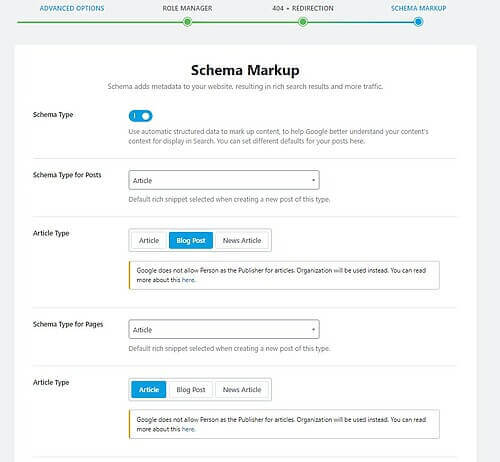The image size is (500, 462).
Task: Click the 404 + Redirection step circle
Action: pos(303,22)
